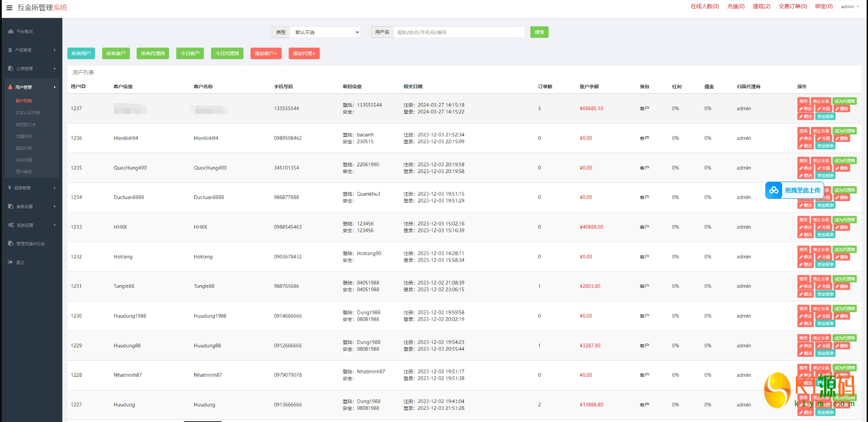The height and width of the screenshot is (422, 868).
Task: Expand the 参数设置 sidebar menu
Action: [x=31, y=206]
